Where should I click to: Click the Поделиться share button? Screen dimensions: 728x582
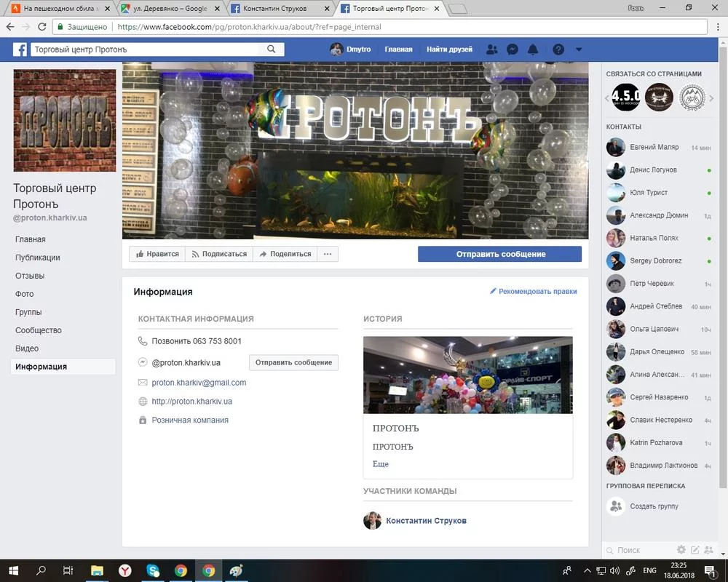(285, 254)
